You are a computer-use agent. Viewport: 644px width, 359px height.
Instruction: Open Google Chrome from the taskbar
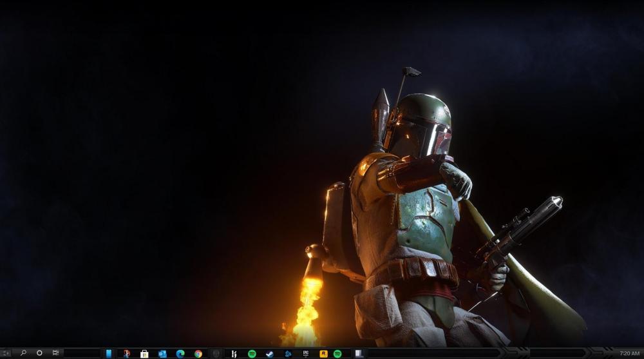tap(198, 353)
